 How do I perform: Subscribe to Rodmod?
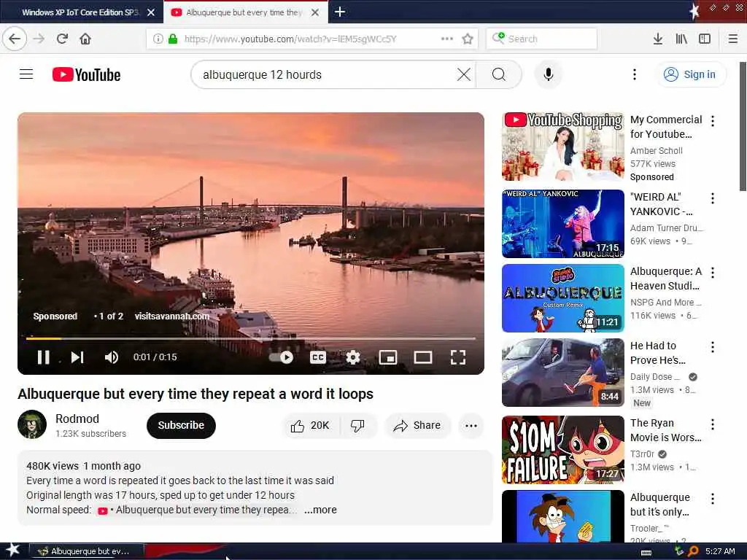point(181,425)
